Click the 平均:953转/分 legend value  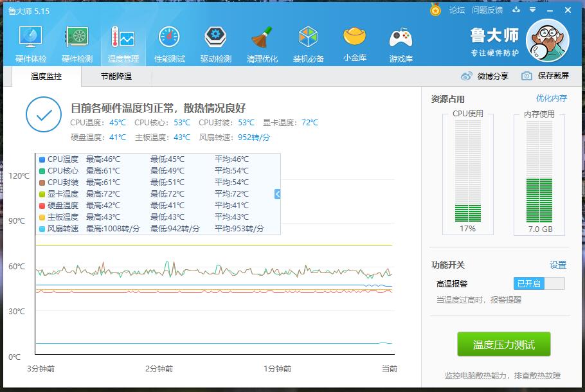click(239, 228)
